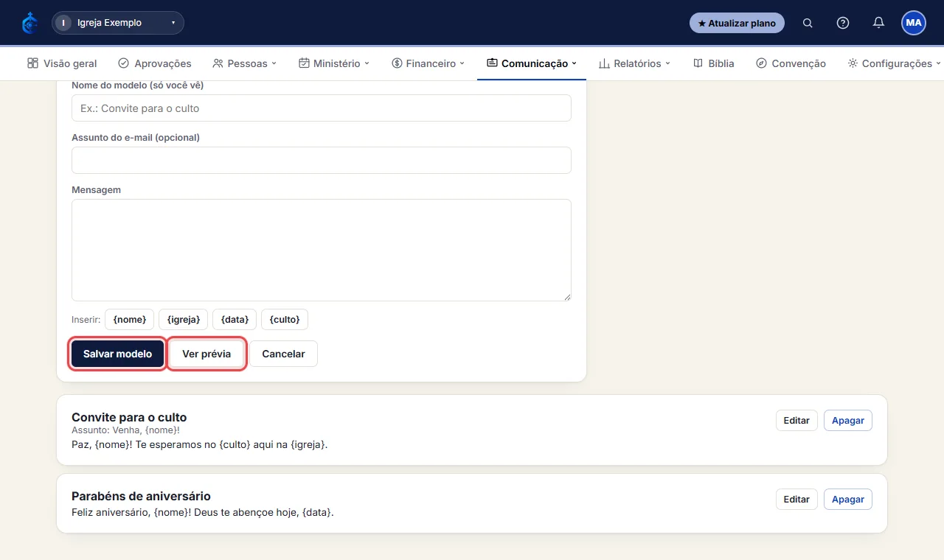
Task: Open the MA user avatar menu
Action: pos(914,23)
